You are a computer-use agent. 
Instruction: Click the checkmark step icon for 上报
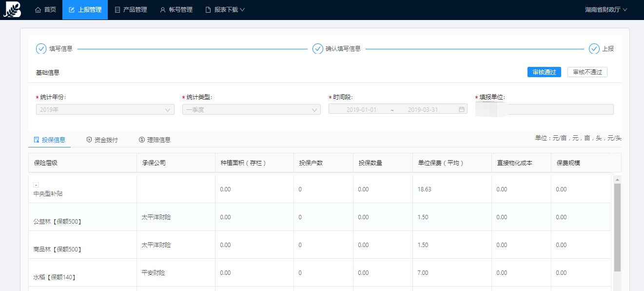tap(594, 49)
